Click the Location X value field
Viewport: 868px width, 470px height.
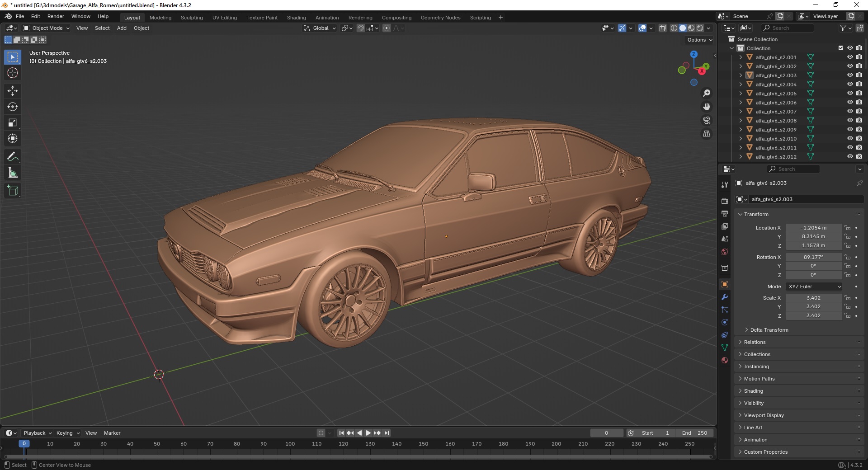pos(813,228)
